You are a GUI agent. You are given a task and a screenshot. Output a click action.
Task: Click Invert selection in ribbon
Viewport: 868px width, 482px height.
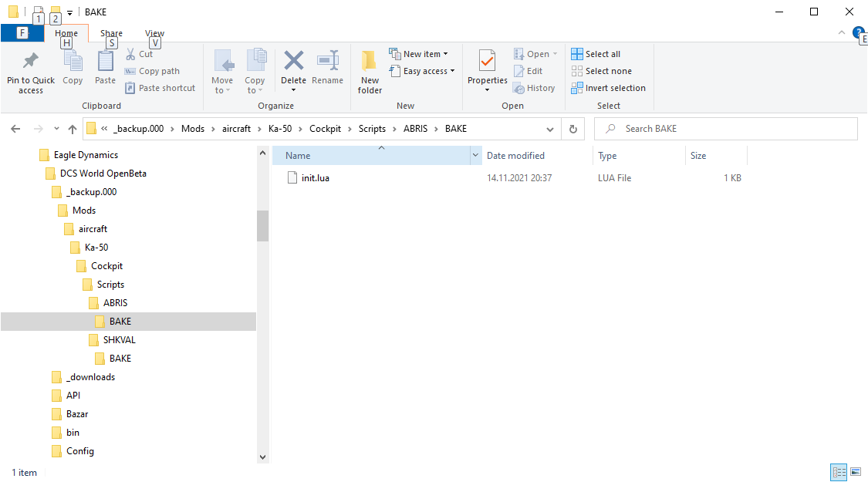pyautogui.click(x=609, y=88)
